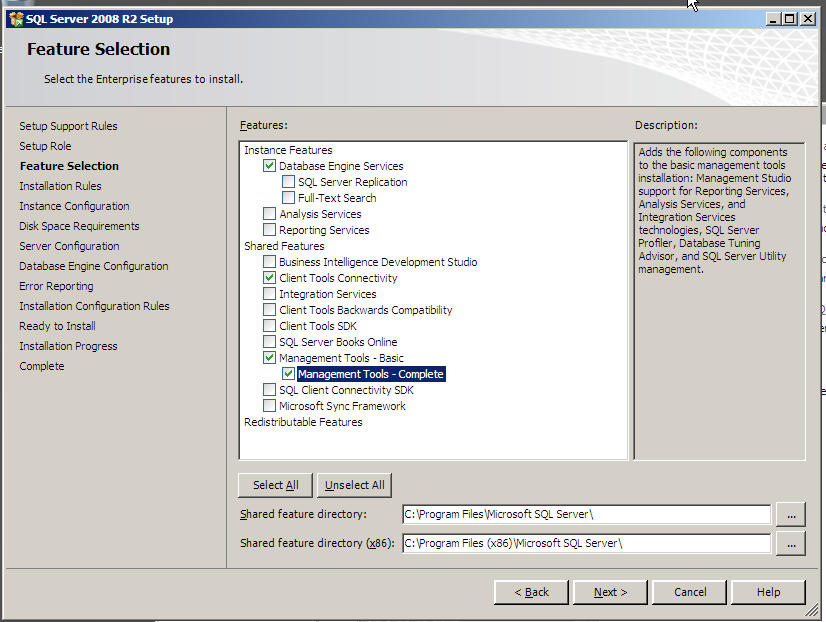Click Disk Space Requirements step
Screen dimensions: 826x622
point(79,226)
